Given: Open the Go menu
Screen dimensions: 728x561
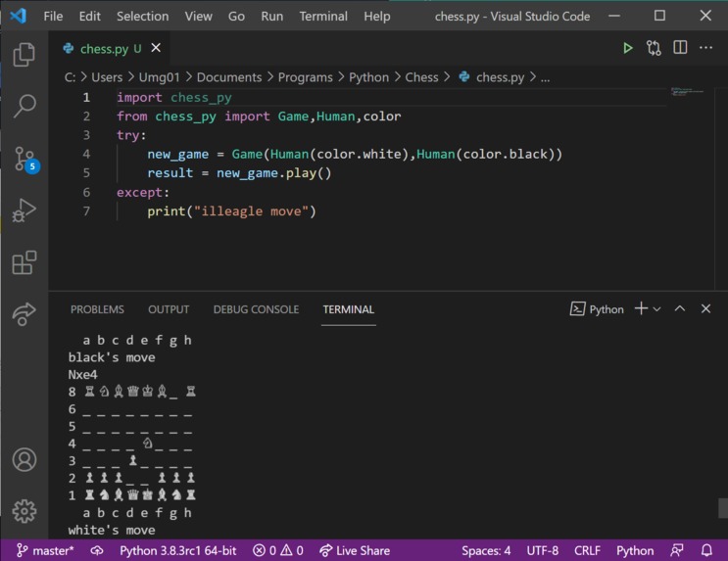Looking at the screenshot, I should 236,17.
